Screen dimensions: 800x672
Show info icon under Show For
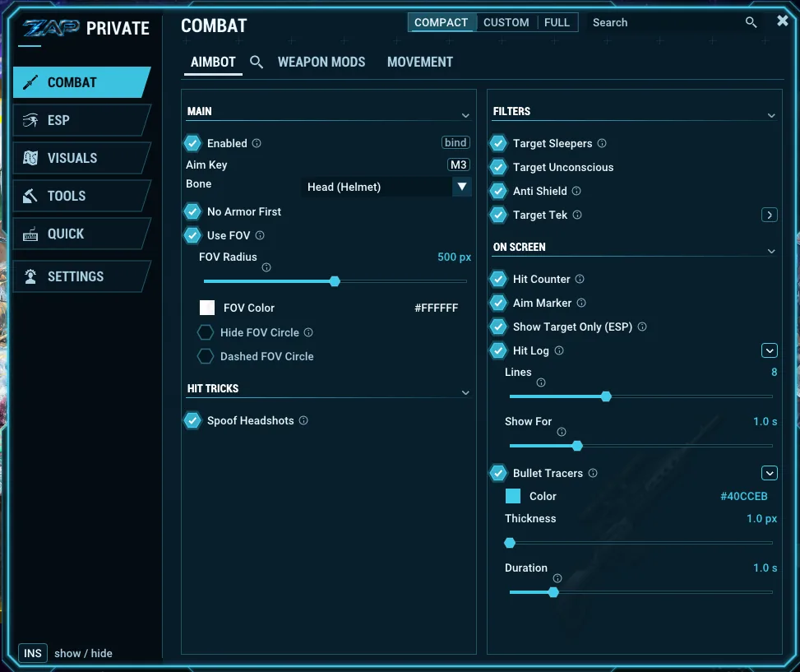click(562, 432)
